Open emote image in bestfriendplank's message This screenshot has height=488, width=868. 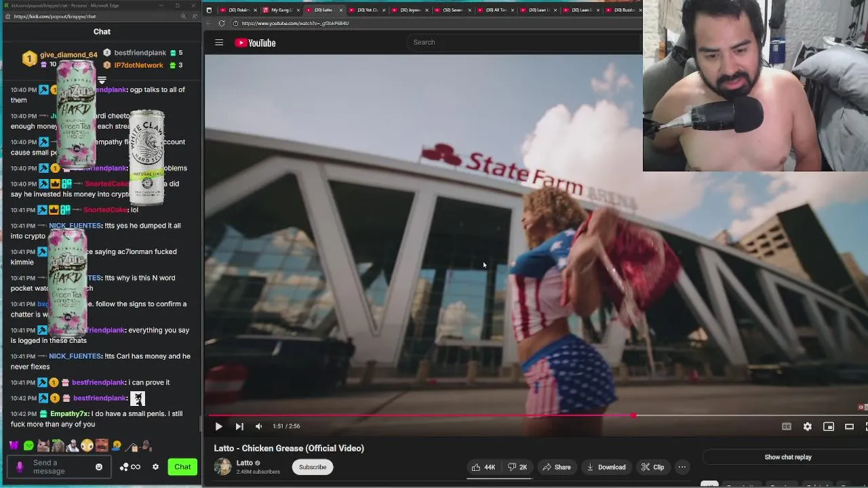pos(138,399)
